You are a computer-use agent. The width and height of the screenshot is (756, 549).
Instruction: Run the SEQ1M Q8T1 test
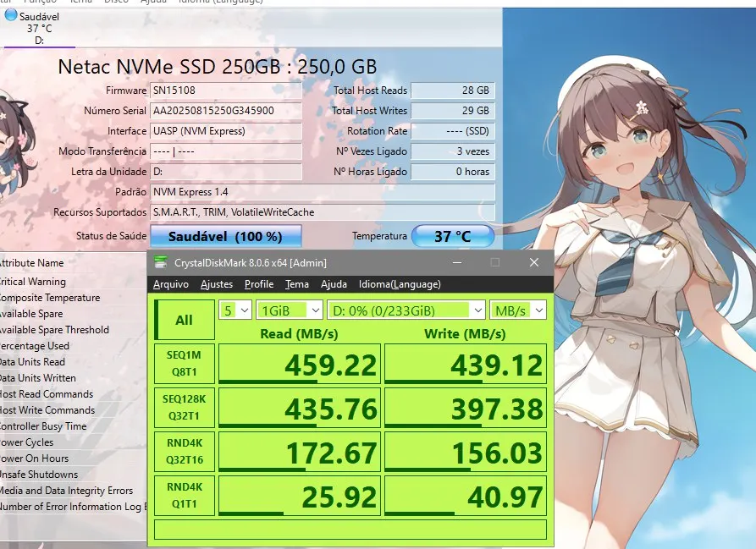(x=185, y=364)
